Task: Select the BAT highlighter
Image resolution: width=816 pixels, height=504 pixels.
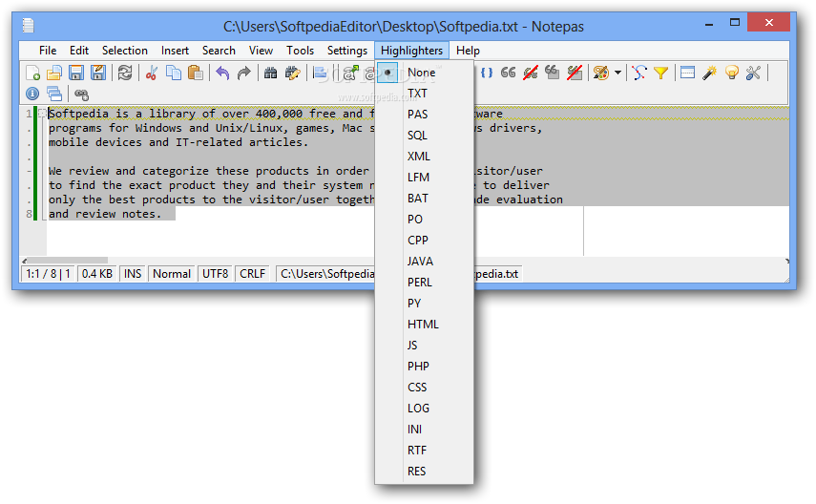Action: coord(424,199)
